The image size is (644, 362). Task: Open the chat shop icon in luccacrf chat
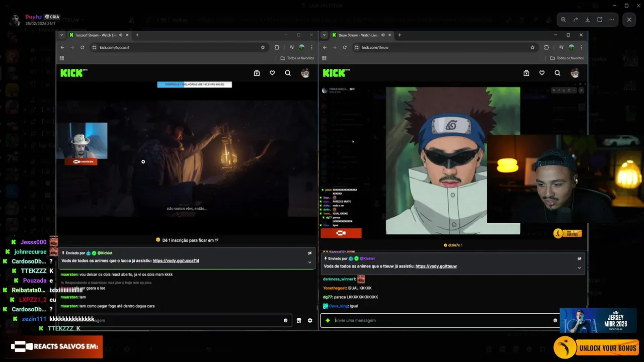click(x=299, y=320)
